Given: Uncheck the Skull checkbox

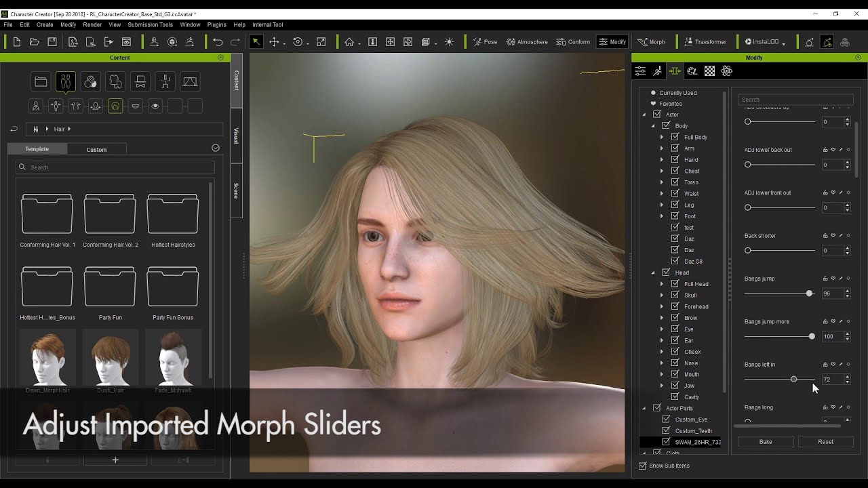Looking at the screenshot, I should (x=675, y=295).
